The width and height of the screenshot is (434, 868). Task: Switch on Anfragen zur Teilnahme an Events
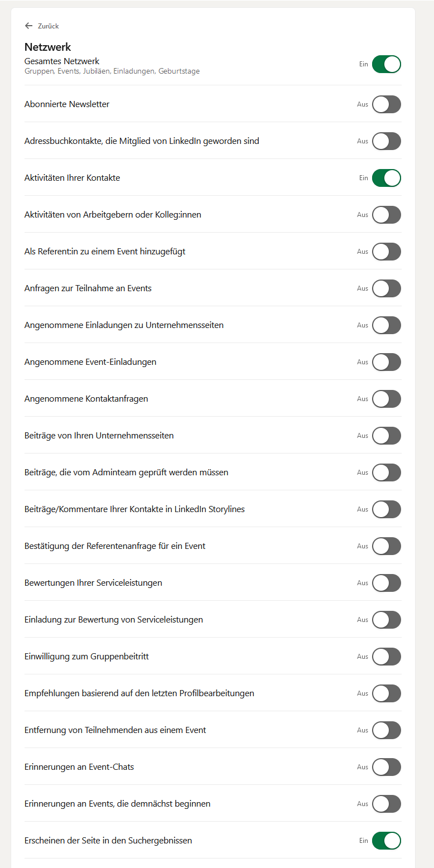(x=386, y=288)
